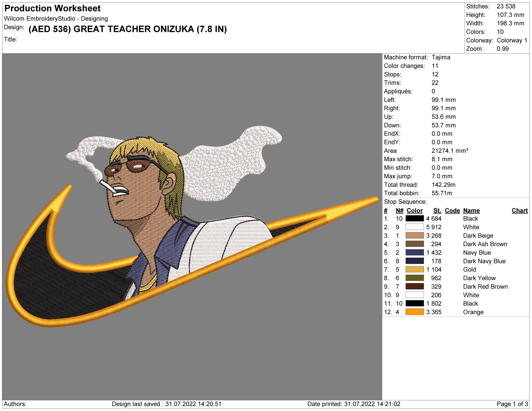Click the 'Authors:' label

(15, 404)
